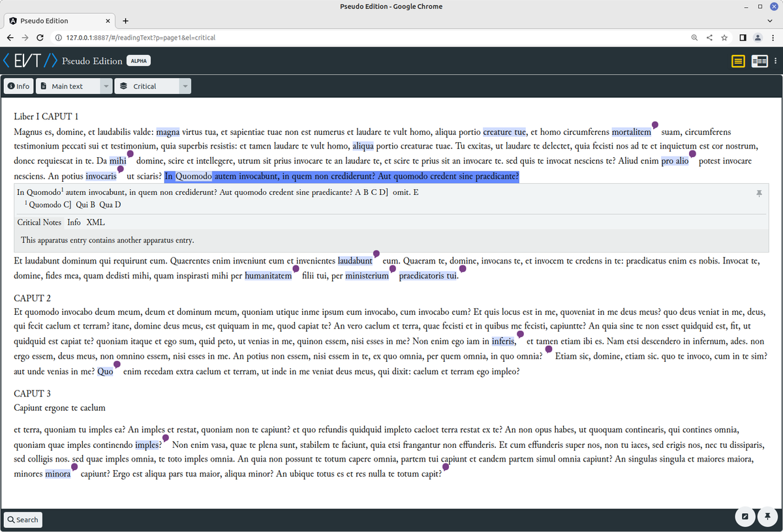The image size is (783, 532).
Task: Open the apparatus Info tab
Action: pos(74,222)
